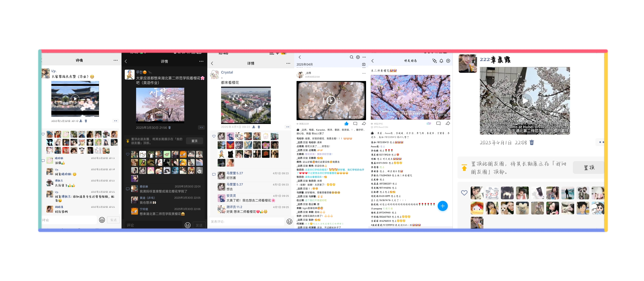Image resolution: width=644 pixels, height=281 pixels.
Task: Go back using arrow beside 好友动态 title
Action: 373,61
